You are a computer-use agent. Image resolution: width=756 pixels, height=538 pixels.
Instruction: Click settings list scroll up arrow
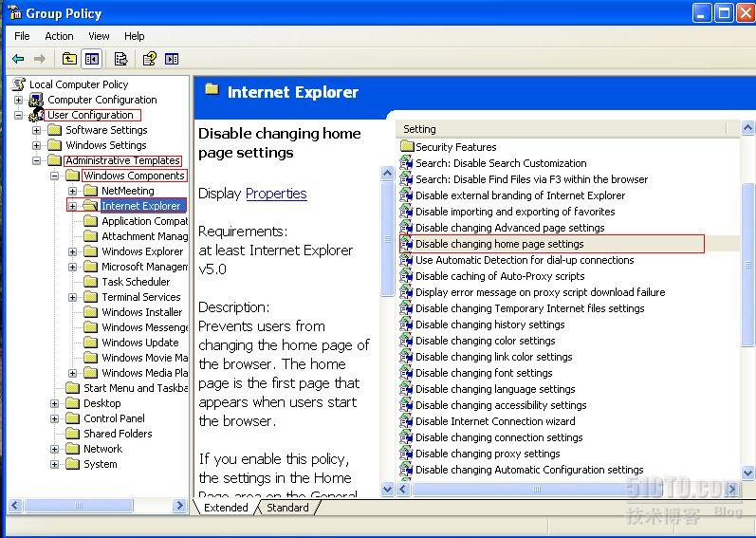747,128
